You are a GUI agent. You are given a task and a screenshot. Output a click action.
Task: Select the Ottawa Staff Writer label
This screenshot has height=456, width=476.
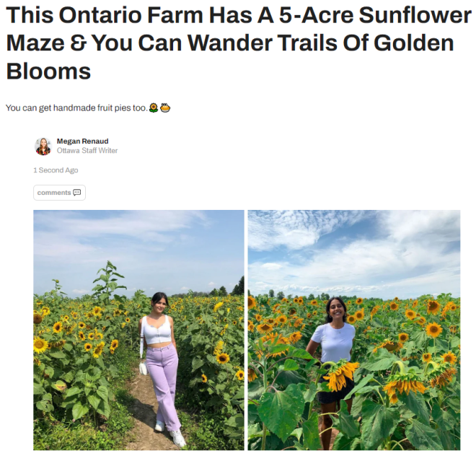87,151
